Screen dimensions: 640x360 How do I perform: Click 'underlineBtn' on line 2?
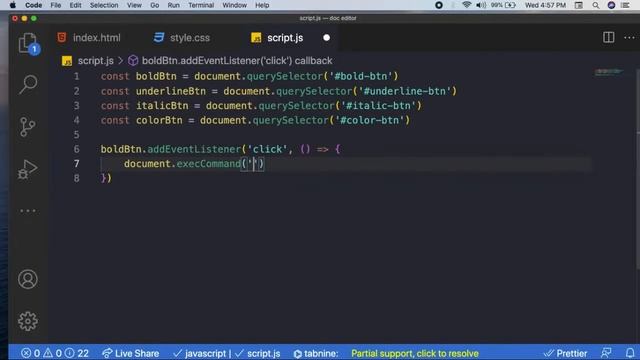(171, 91)
